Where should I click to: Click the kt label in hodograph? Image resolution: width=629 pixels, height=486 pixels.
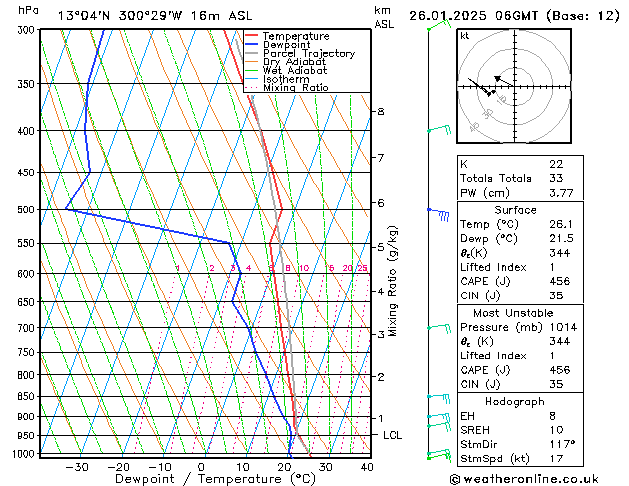[x=465, y=36]
